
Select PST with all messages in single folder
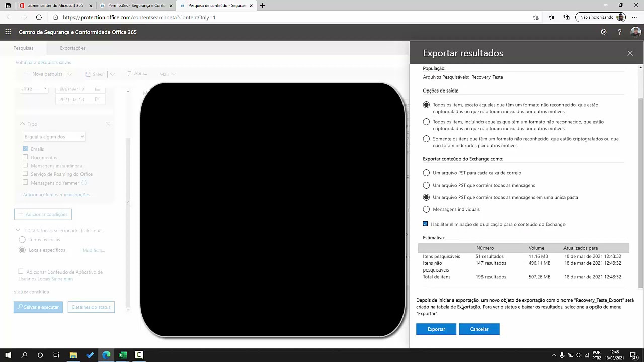(x=426, y=197)
